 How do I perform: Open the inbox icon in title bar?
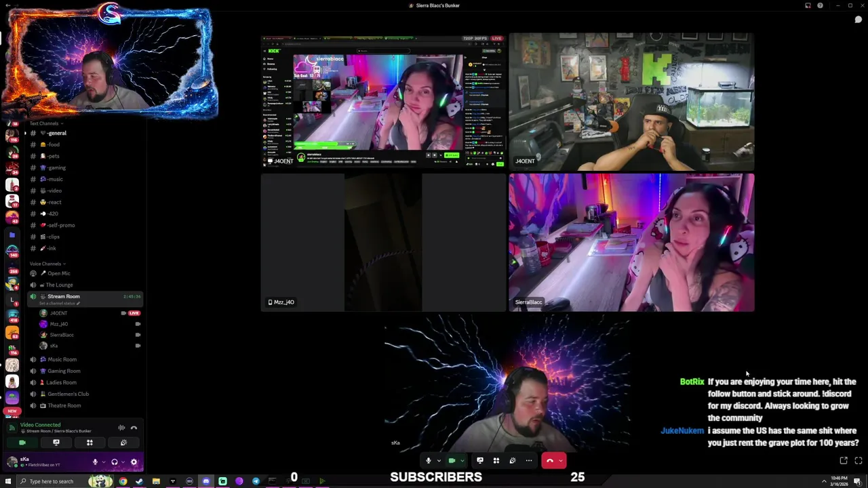click(x=808, y=5)
